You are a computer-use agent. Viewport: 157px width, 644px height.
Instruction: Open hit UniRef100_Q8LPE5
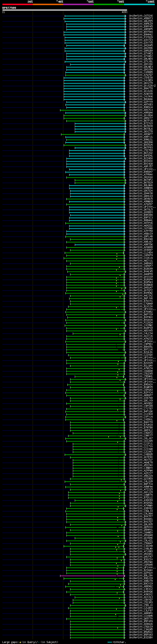click(141, 21)
